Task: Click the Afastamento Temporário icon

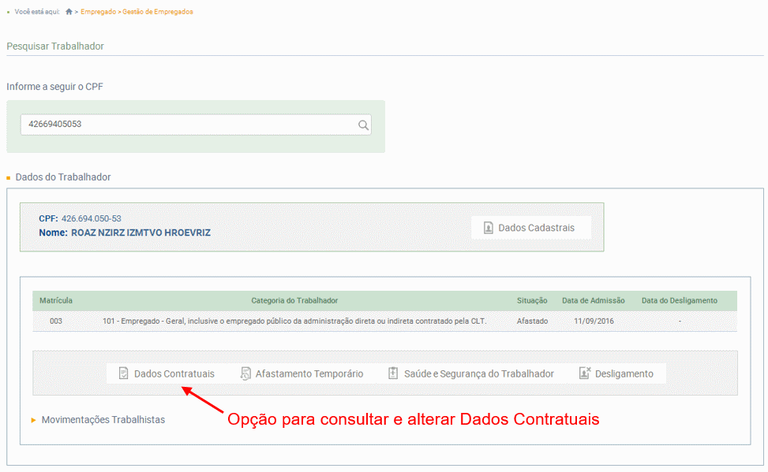Action: point(246,374)
